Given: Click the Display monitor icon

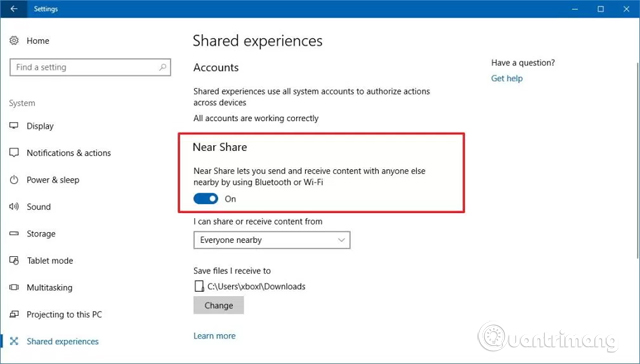Looking at the screenshot, I should coord(14,126).
